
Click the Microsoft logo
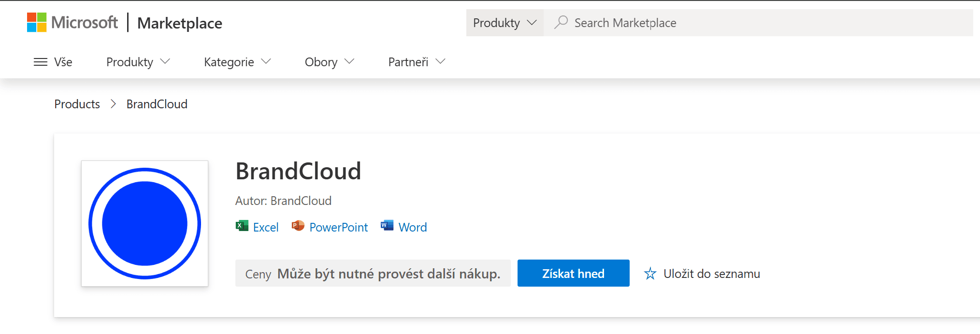(72, 22)
